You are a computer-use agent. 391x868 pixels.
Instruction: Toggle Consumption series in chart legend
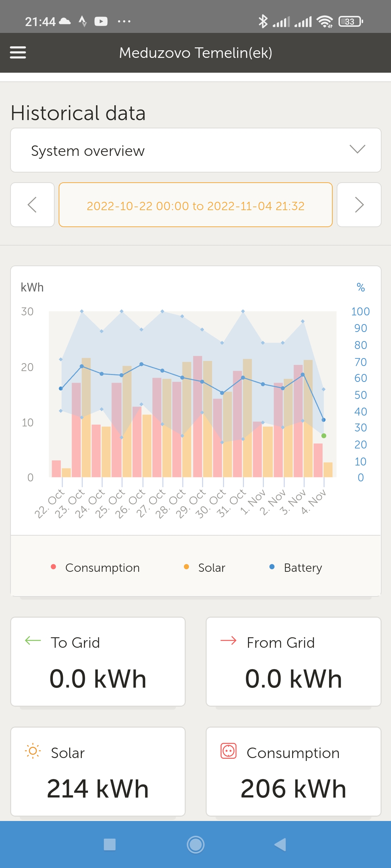click(x=96, y=567)
